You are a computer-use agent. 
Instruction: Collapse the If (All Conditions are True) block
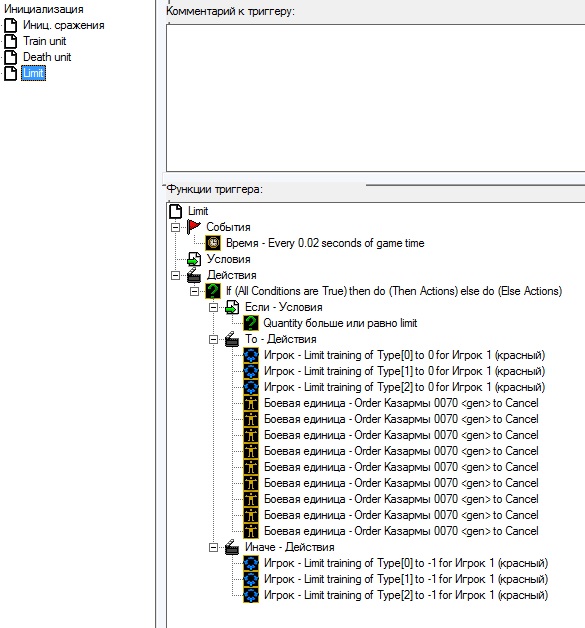click(x=195, y=291)
